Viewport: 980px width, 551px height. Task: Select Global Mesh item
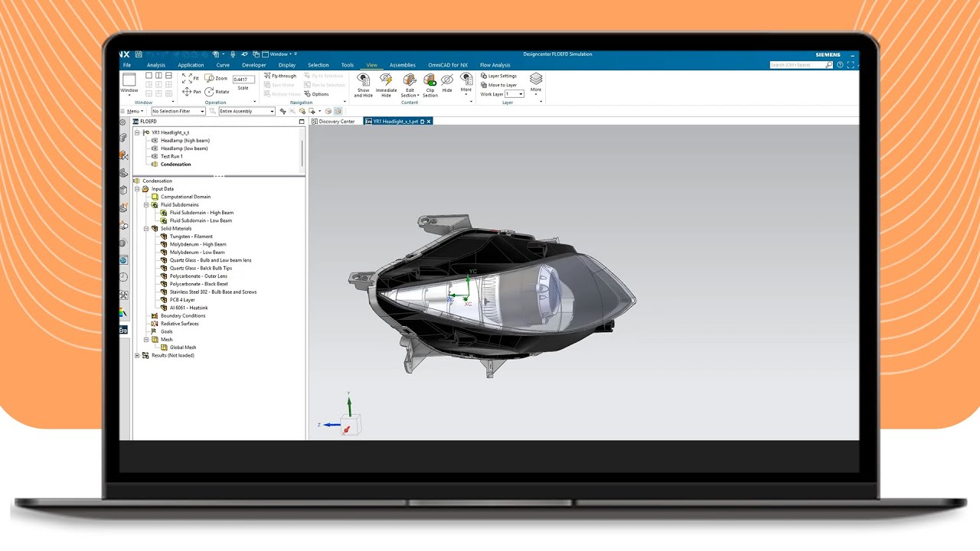[x=182, y=347]
